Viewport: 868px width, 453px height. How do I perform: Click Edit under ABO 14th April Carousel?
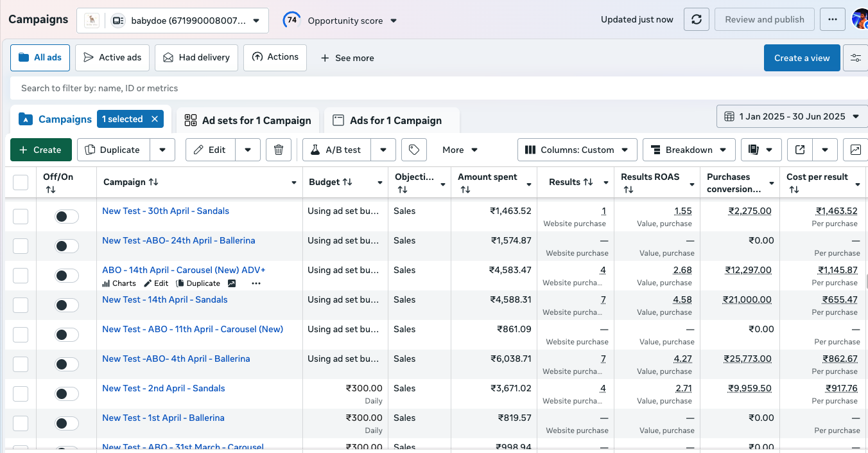pos(156,283)
